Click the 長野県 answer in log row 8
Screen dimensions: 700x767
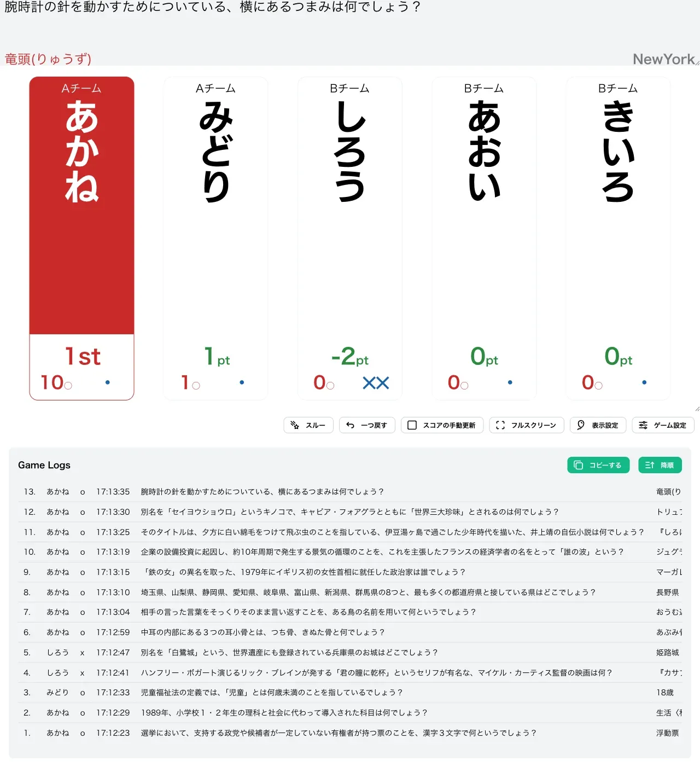pyautogui.click(x=668, y=592)
